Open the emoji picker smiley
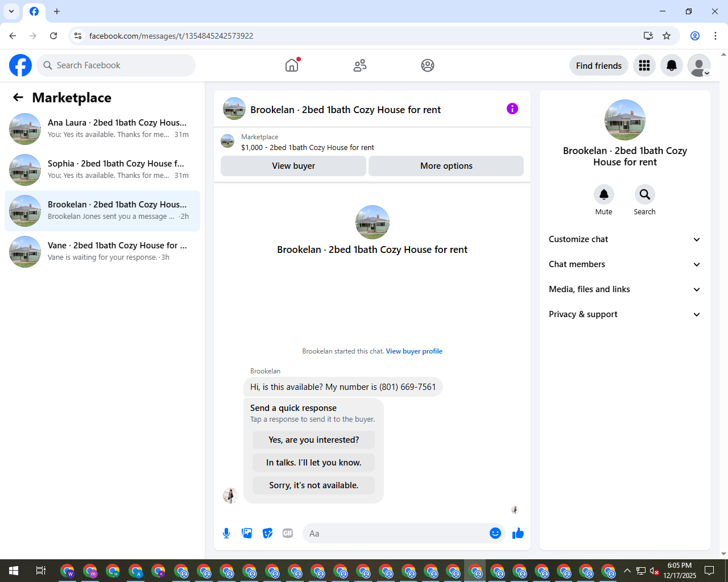This screenshot has width=728, height=582. 495,533
